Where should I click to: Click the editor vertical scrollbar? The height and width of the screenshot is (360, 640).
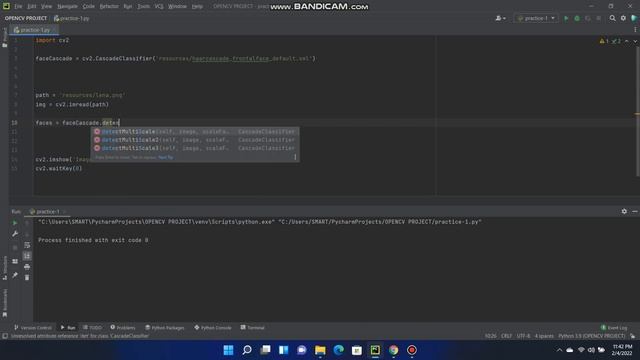[637, 110]
